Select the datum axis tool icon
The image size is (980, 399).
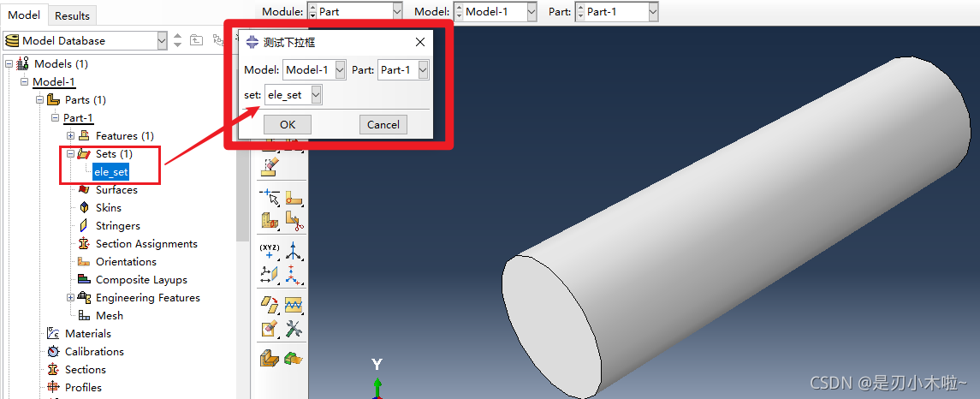click(x=294, y=251)
